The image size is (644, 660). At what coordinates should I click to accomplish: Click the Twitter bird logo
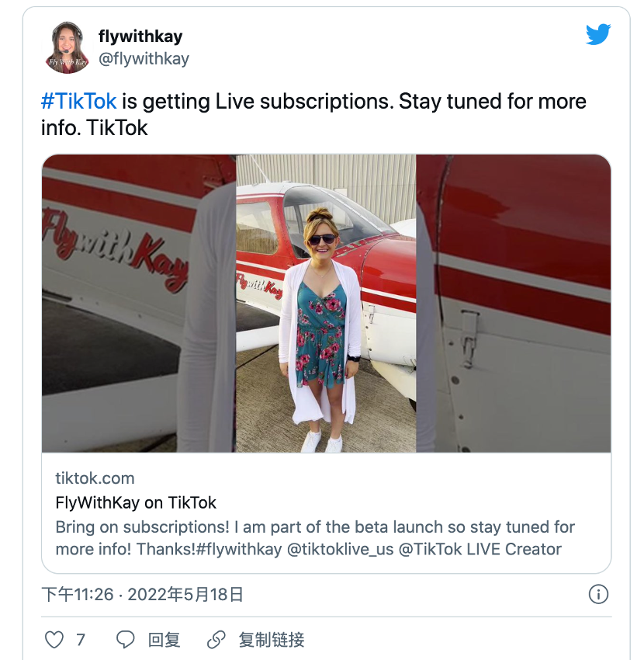pos(598,35)
